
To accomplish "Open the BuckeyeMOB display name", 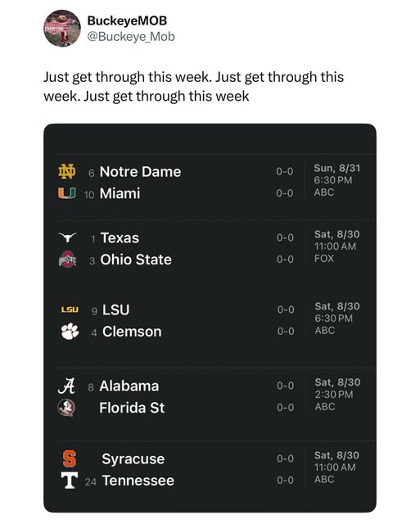I will 127,20.
